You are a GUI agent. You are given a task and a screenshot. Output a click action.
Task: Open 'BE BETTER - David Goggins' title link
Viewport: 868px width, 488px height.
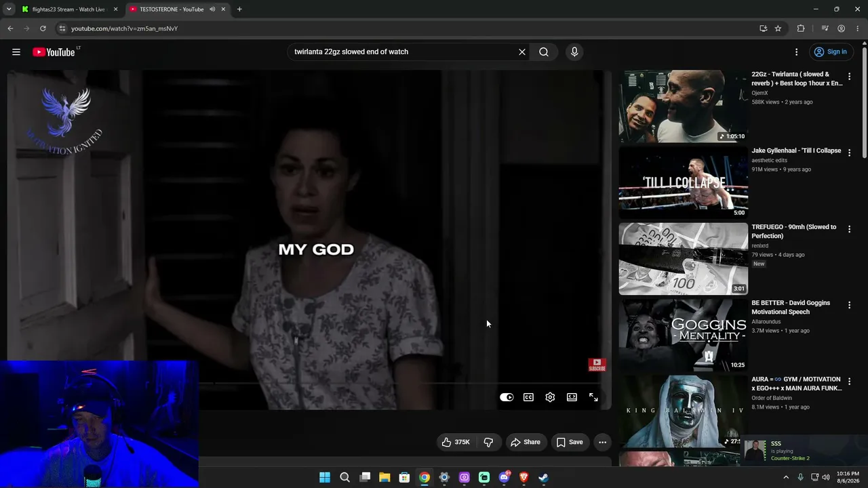[x=791, y=308]
